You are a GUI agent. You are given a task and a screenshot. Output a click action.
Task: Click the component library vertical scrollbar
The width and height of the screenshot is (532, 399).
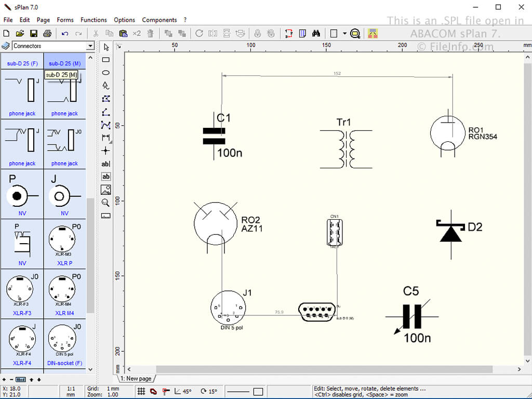(x=90, y=255)
